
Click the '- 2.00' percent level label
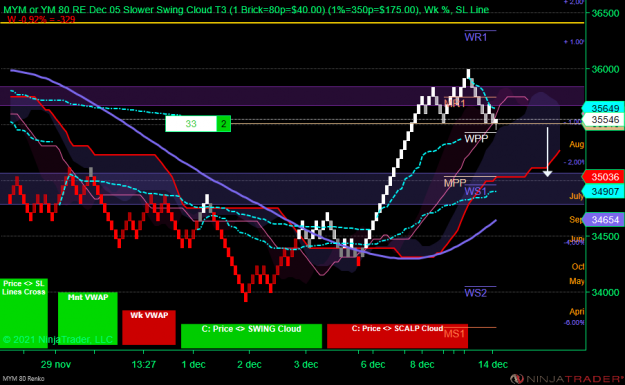pyautogui.click(x=574, y=162)
